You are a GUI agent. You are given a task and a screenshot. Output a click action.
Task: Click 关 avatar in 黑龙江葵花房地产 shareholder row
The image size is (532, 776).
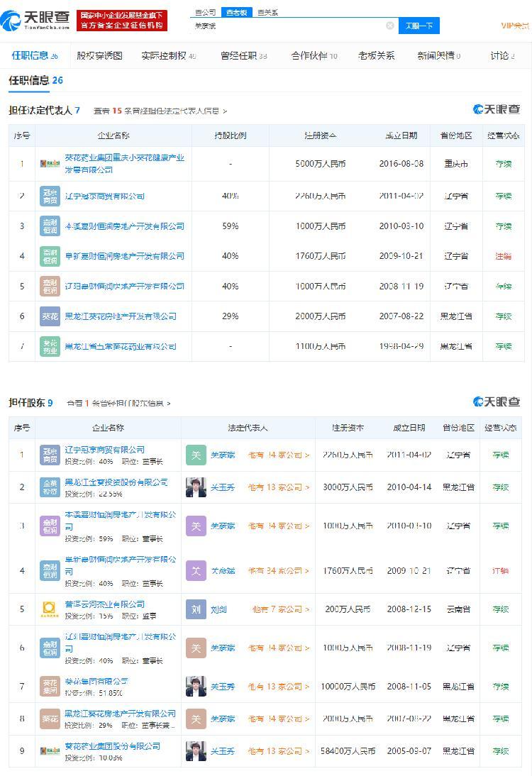pyautogui.click(x=196, y=719)
